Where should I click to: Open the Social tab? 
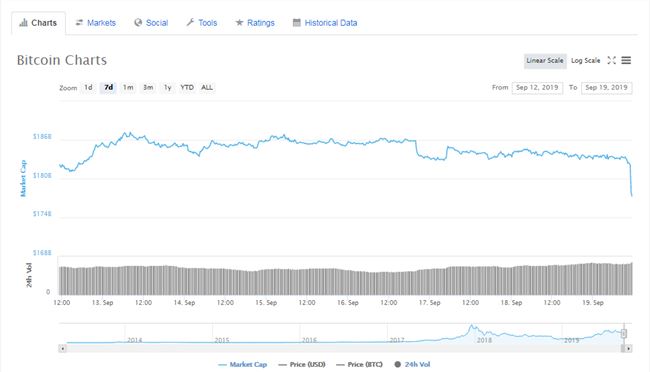point(151,23)
